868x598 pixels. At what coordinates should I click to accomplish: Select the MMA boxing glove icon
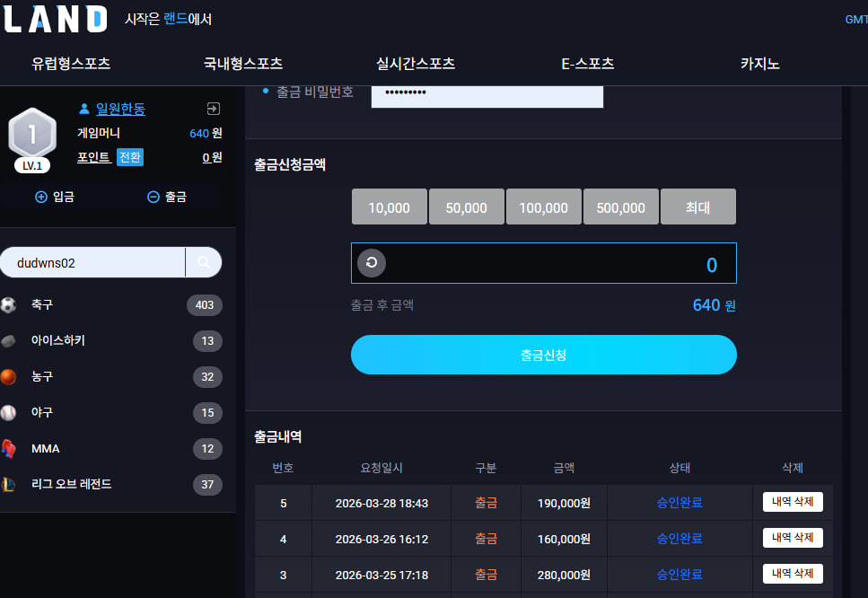(x=8, y=449)
